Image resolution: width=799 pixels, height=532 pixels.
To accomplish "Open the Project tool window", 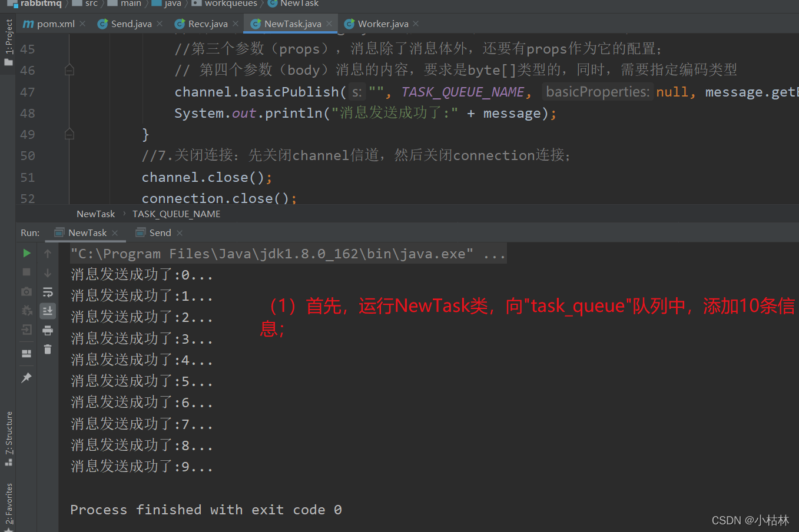I will pyautogui.click(x=8, y=41).
